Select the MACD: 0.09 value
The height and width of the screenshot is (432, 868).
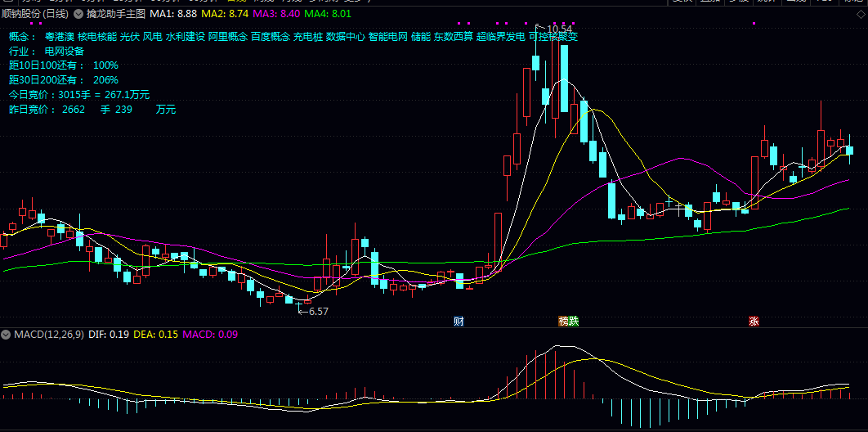tap(210, 335)
